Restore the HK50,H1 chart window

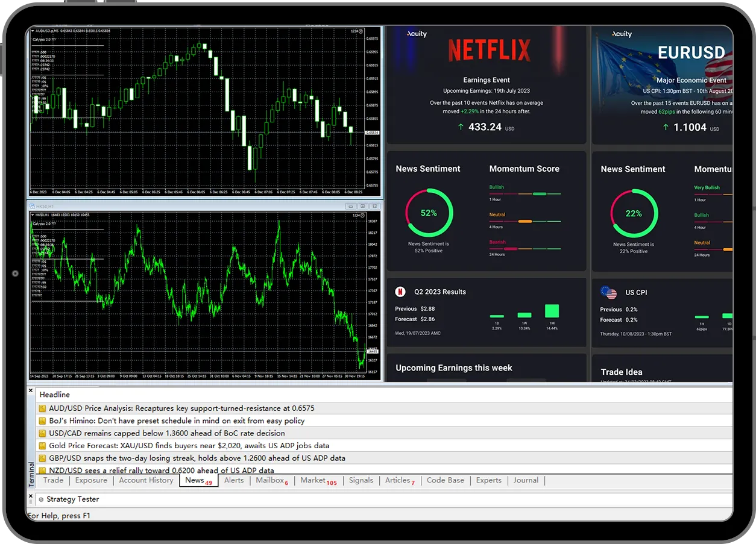click(x=363, y=206)
